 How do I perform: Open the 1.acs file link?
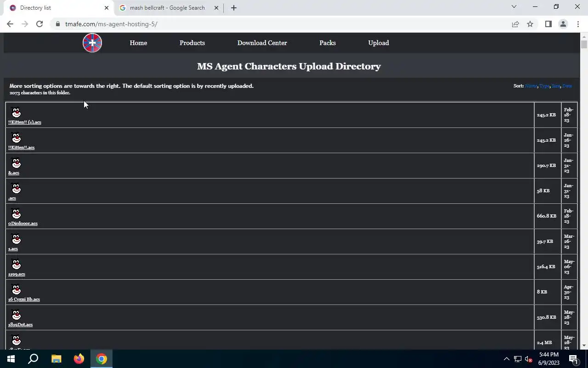point(13,249)
